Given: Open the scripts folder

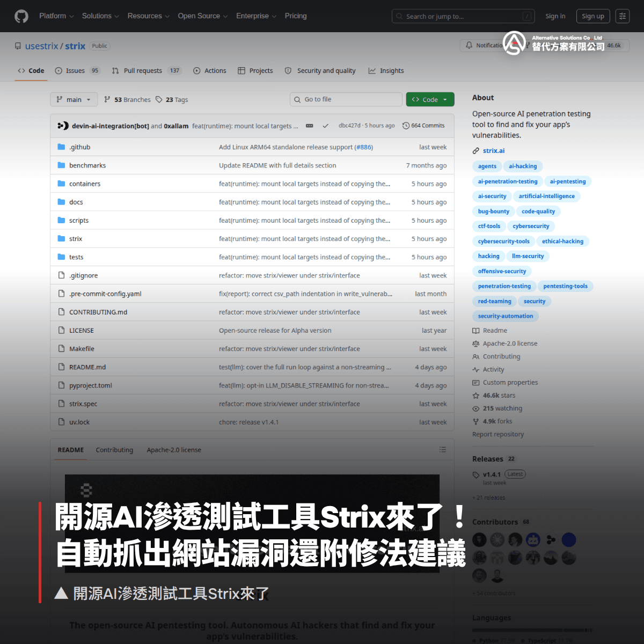Looking at the screenshot, I should tap(79, 221).
